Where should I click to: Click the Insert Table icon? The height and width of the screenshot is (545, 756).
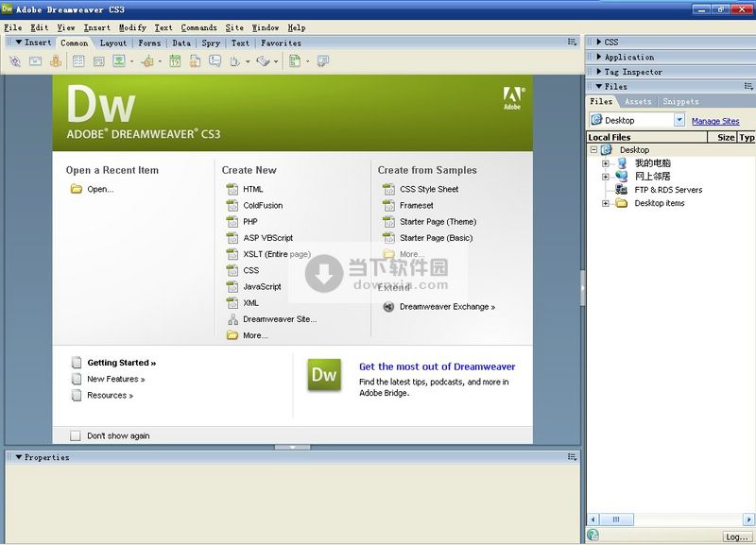coord(78,61)
